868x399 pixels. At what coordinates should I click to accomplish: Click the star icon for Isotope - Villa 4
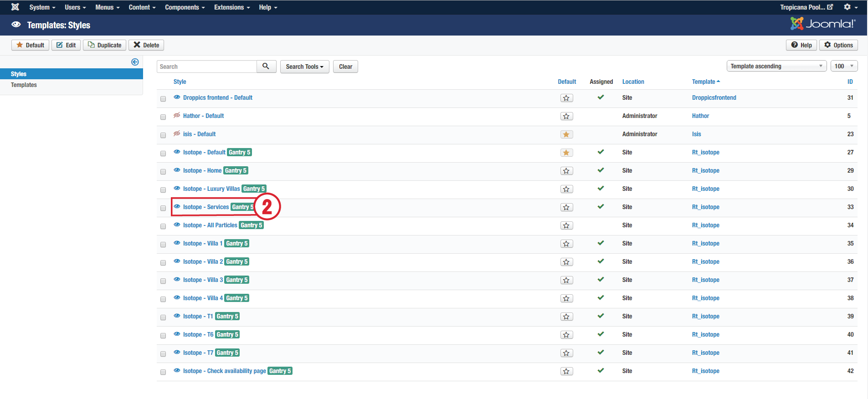(x=566, y=298)
